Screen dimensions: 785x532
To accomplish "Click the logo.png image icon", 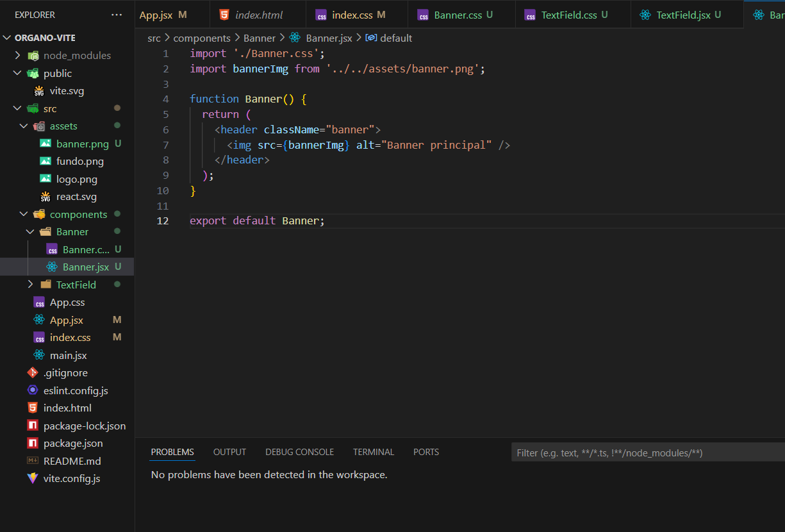I will tap(45, 179).
